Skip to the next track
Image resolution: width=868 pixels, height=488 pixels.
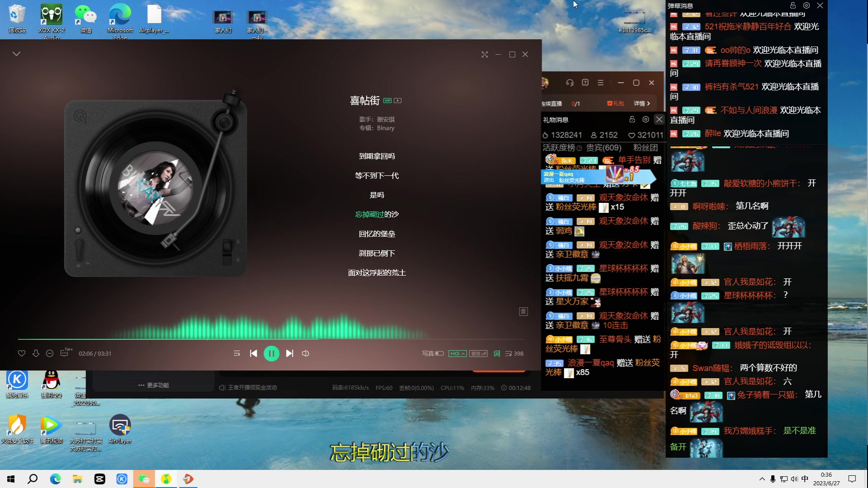click(290, 353)
